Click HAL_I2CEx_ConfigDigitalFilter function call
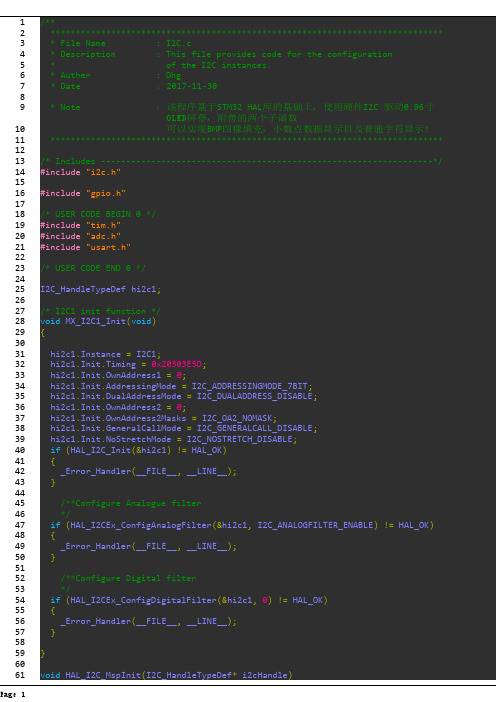The image size is (496, 702). [x=143, y=600]
